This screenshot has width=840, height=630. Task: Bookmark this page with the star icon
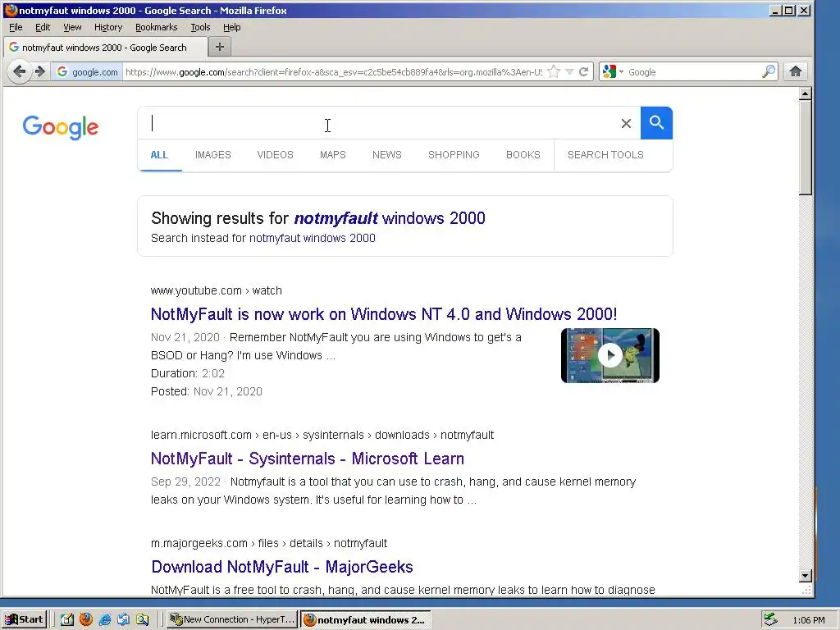click(x=554, y=72)
